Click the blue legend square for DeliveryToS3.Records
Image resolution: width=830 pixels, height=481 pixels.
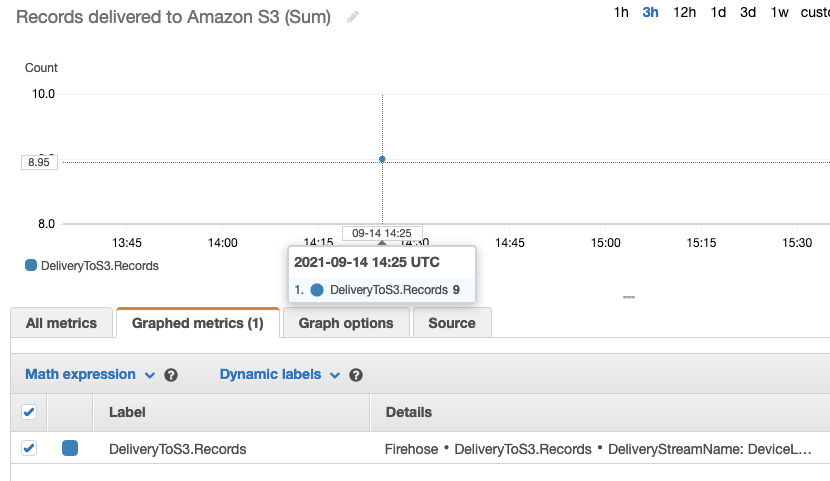[31, 266]
